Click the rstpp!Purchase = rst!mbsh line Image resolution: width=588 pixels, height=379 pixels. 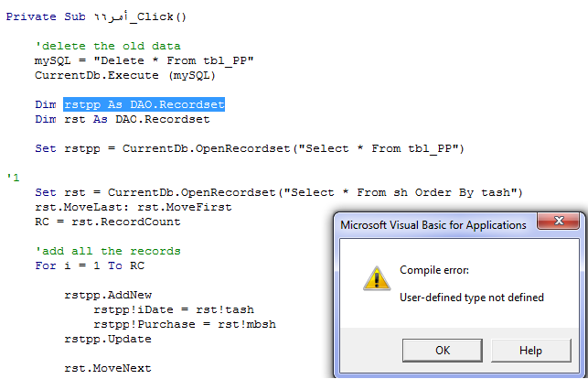pos(185,324)
